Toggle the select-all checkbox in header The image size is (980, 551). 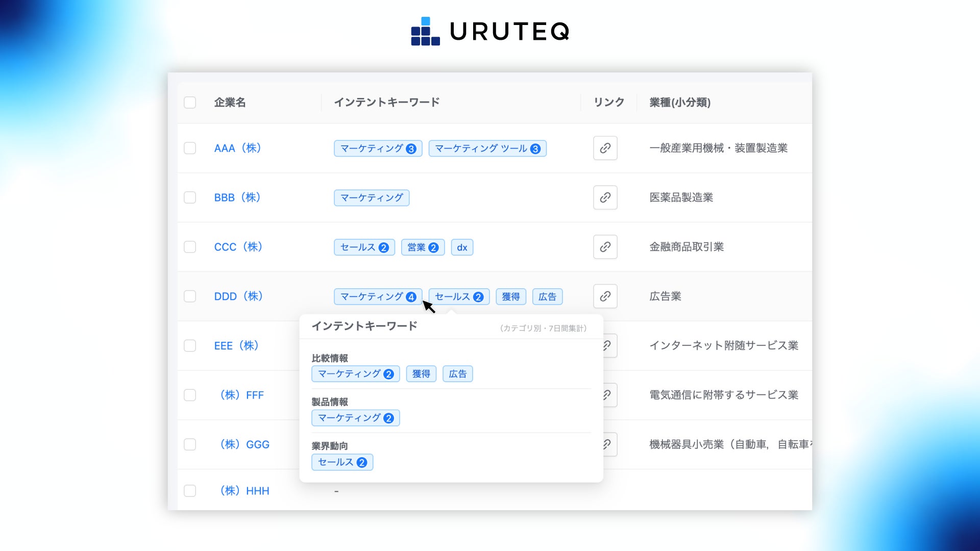click(190, 103)
